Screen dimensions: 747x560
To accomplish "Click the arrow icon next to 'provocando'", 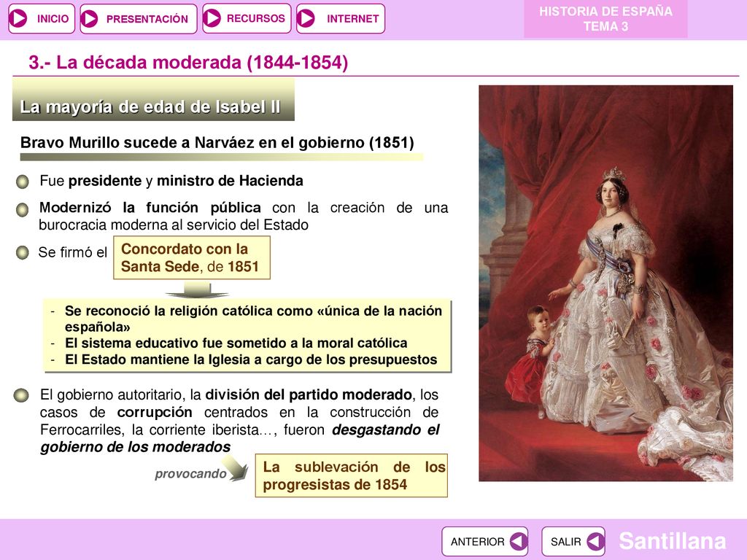I will click(236, 468).
